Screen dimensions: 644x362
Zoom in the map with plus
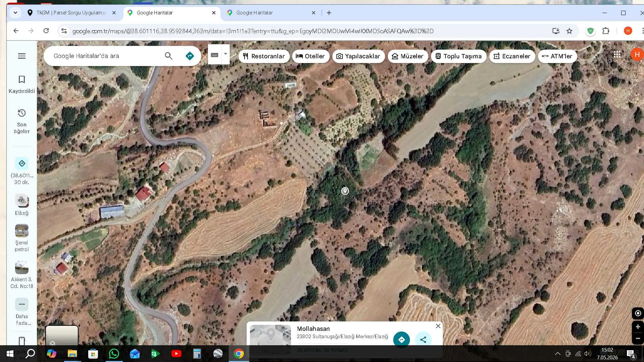click(x=638, y=326)
